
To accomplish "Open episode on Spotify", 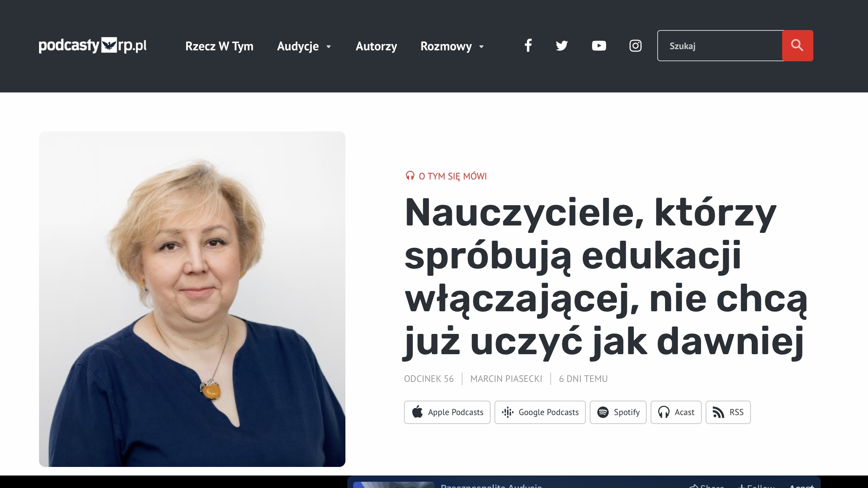I will point(618,412).
